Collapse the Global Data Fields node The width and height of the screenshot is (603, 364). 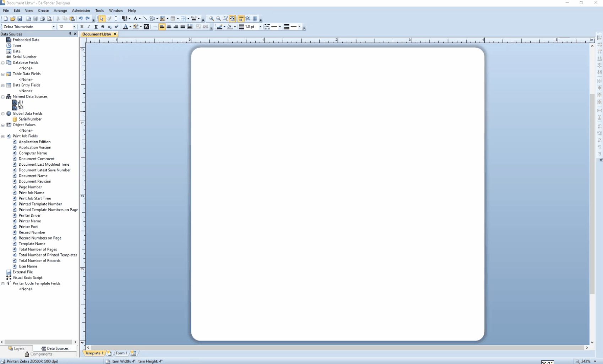tap(3, 114)
